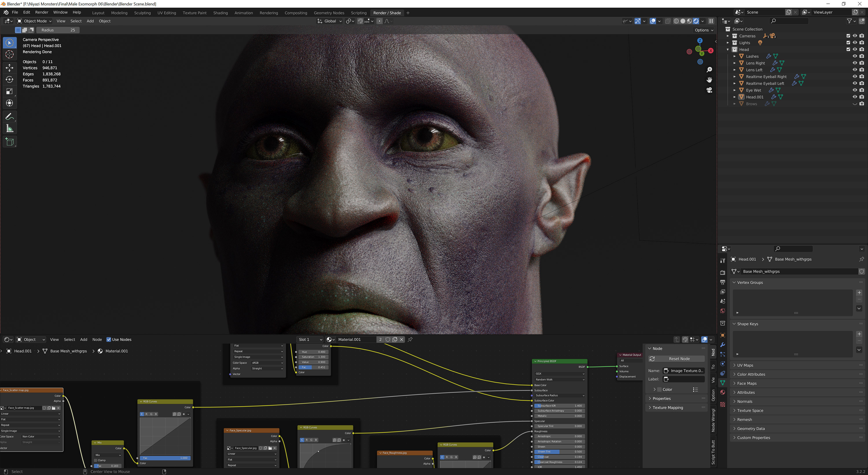Click the node Label input field

click(x=684, y=379)
